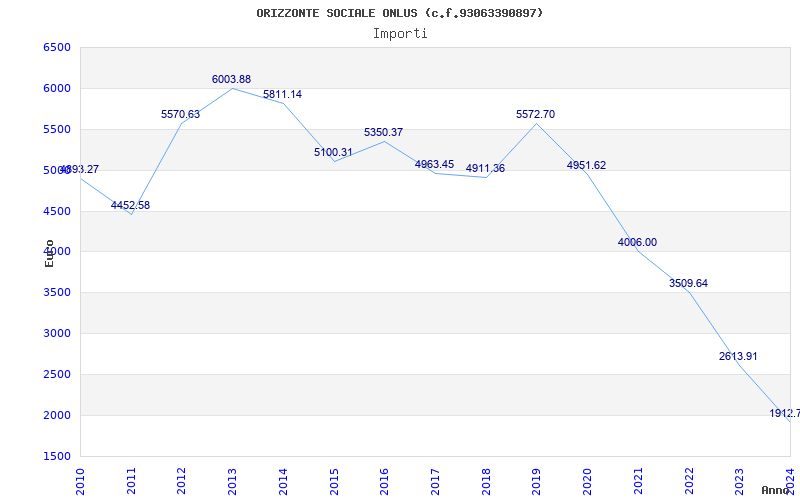
Task: Select the 5811.14 data label
Action: (282, 94)
